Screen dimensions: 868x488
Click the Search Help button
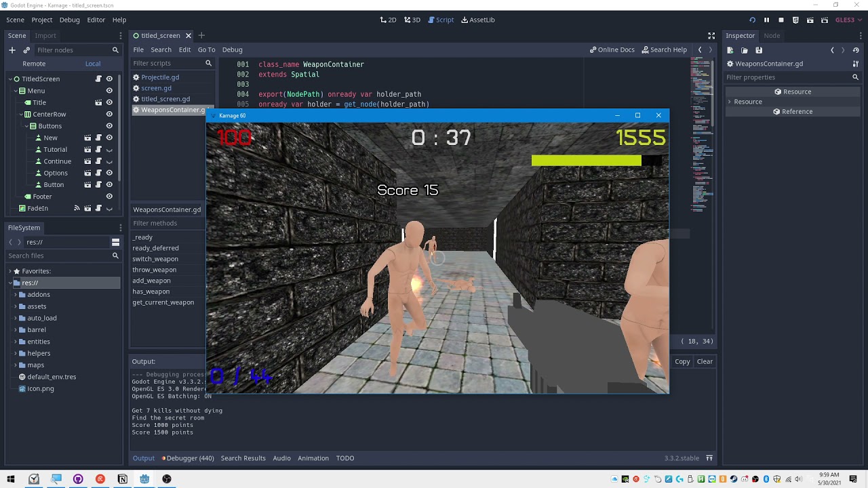click(x=665, y=49)
